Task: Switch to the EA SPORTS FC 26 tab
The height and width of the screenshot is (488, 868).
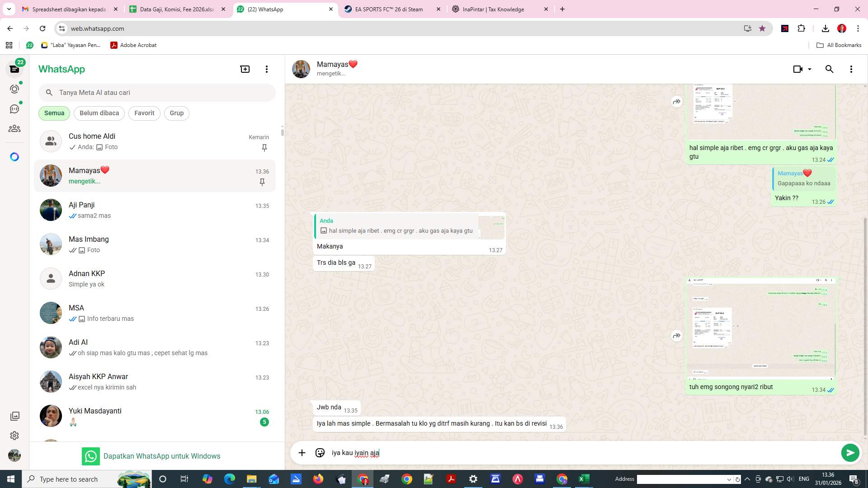Action: 388,9
